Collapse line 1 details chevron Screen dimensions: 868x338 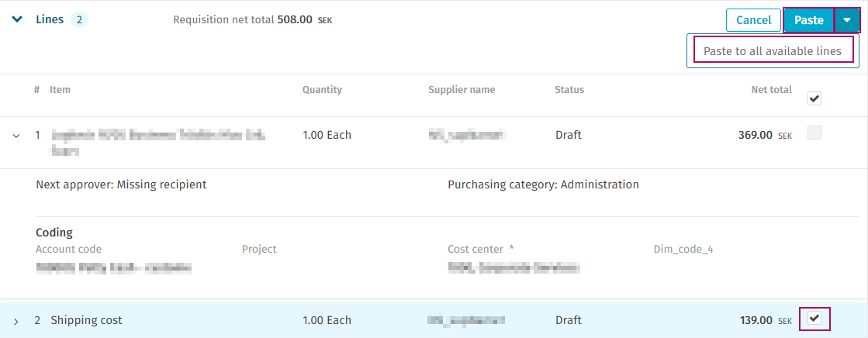16,135
